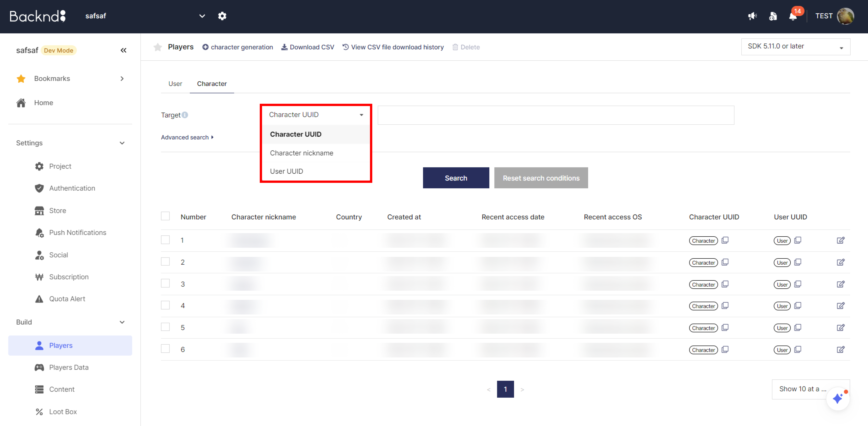Open project settings gear in header
868x426 pixels.
(x=222, y=16)
